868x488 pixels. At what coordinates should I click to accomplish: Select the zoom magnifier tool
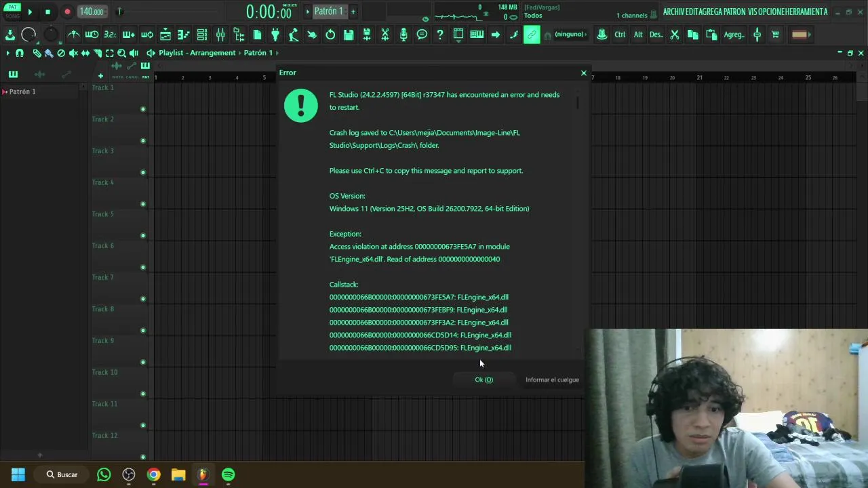click(x=121, y=53)
